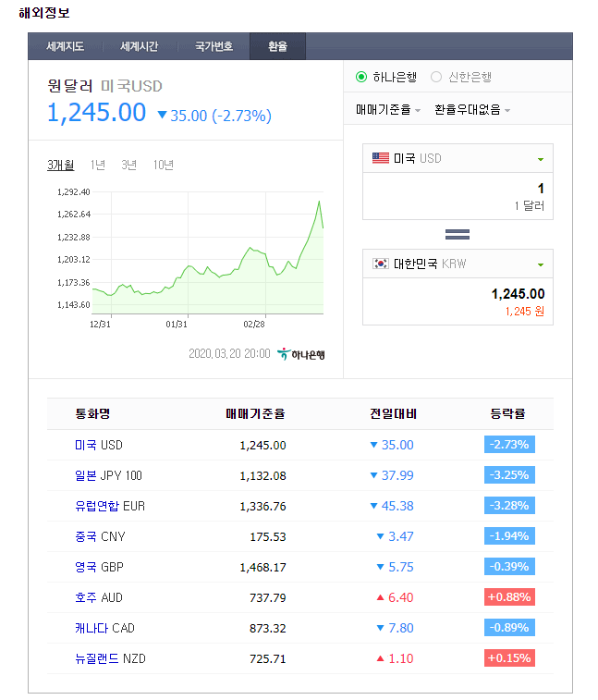The height and width of the screenshot is (700, 598).
Task: Click the 원달러 미국USD heading
Action: coord(104,86)
